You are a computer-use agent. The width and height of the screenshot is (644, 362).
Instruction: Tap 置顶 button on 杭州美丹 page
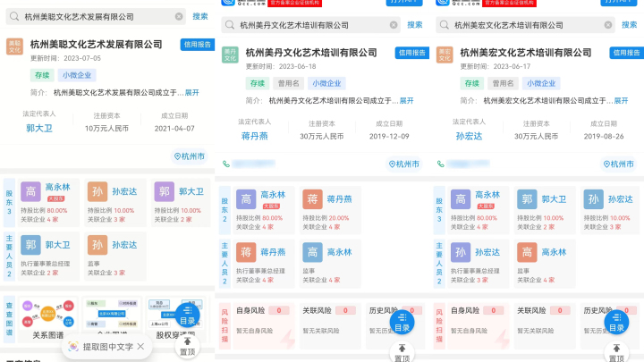[x=402, y=353]
